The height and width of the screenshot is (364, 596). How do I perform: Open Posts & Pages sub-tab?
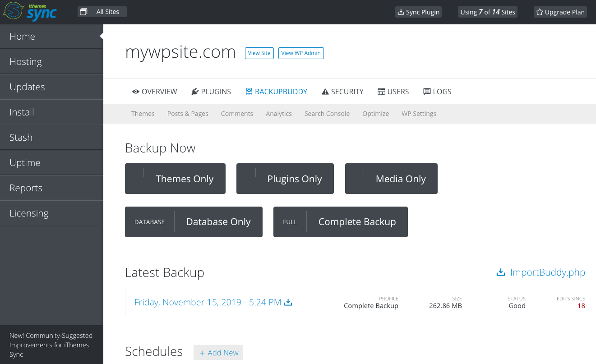188,114
